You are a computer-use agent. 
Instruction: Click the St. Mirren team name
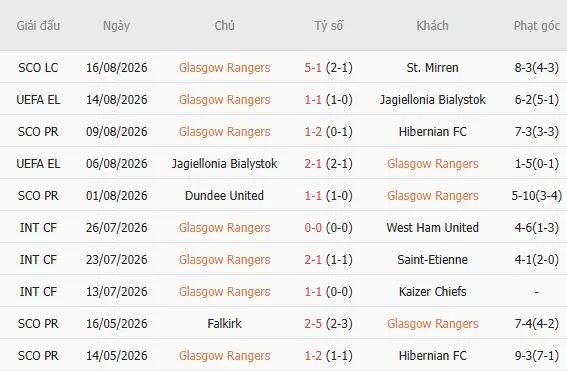coord(432,68)
